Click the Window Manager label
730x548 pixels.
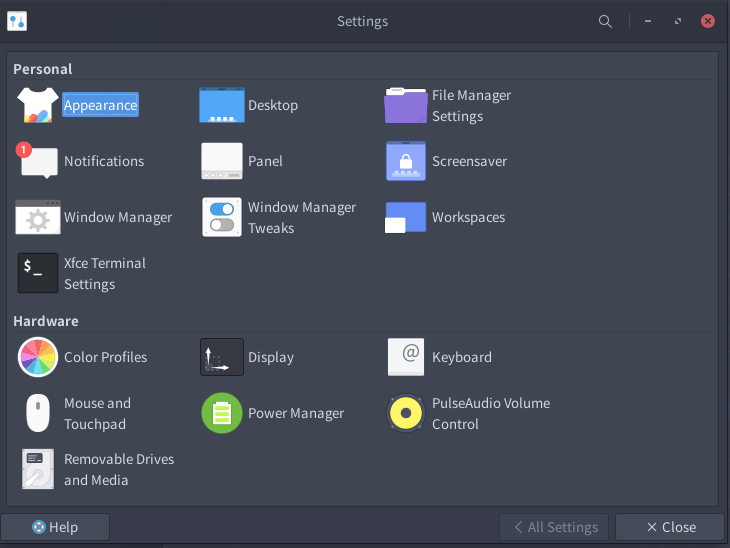118,217
